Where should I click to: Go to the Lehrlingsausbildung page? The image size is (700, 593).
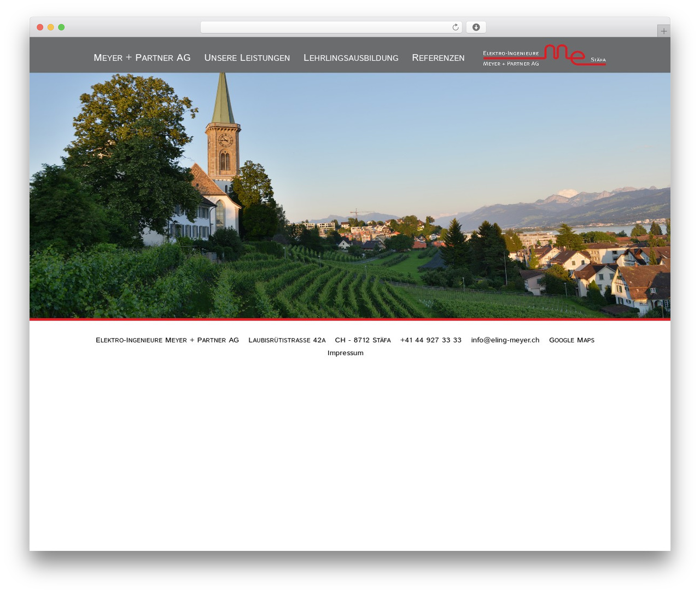[x=351, y=57]
